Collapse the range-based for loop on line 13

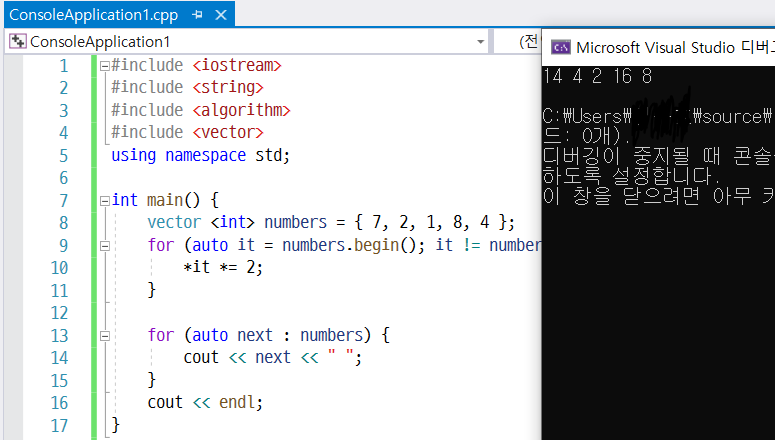click(x=104, y=336)
